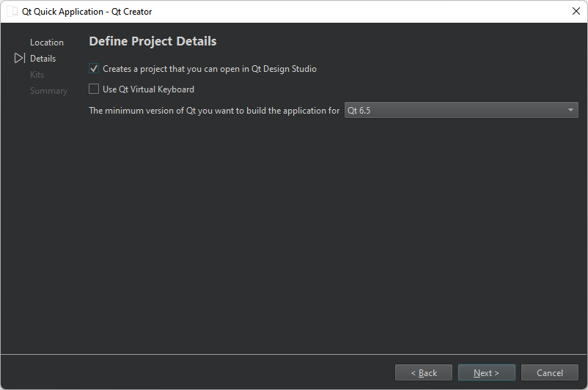Proceed with the Next button

[x=486, y=373]
